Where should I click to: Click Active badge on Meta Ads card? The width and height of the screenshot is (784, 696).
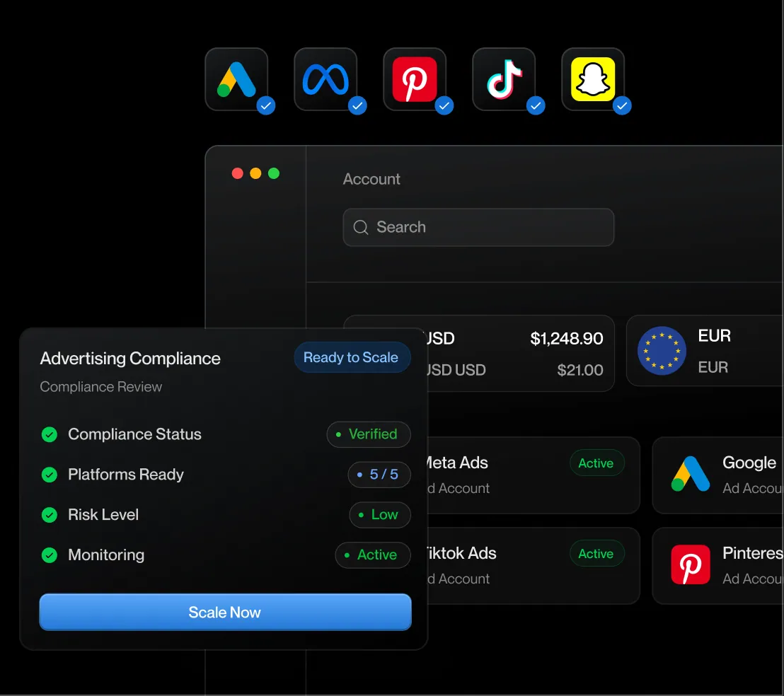pyautogui.click(x=596, y=463)
